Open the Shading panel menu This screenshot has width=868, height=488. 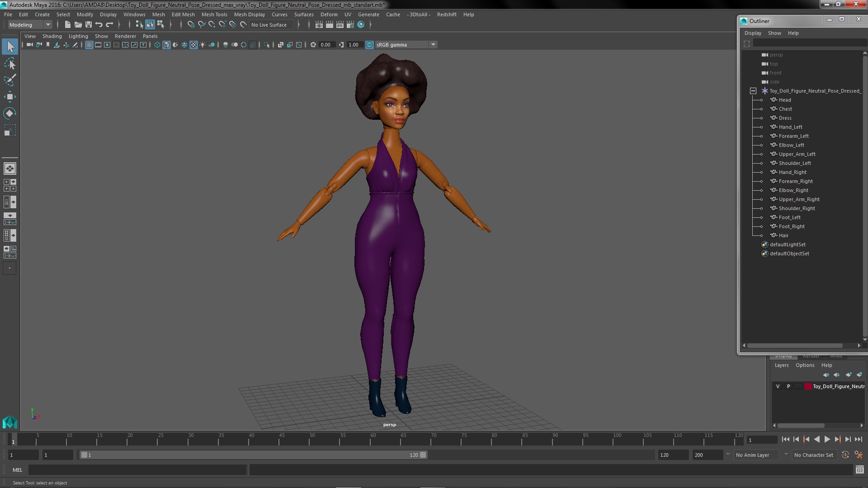tap(52, 36)
